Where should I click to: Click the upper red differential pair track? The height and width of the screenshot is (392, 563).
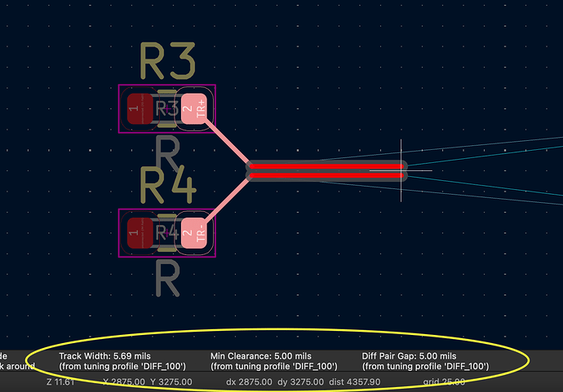[x=326, y=165]
